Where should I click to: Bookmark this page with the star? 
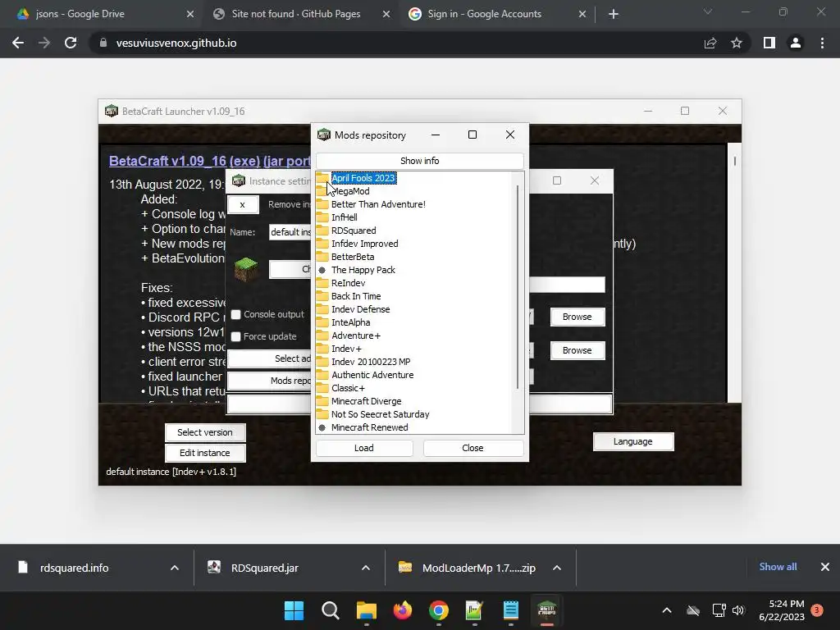point(737,43)
